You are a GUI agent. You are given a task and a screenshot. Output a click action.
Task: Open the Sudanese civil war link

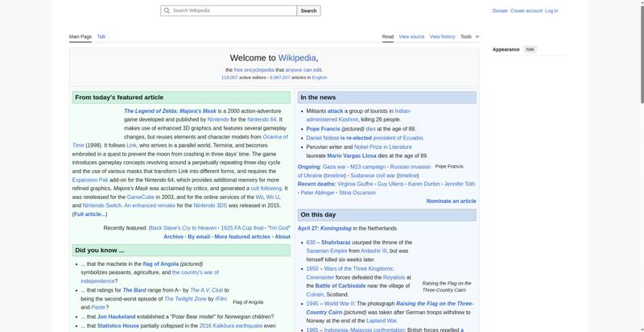point(373,176)
